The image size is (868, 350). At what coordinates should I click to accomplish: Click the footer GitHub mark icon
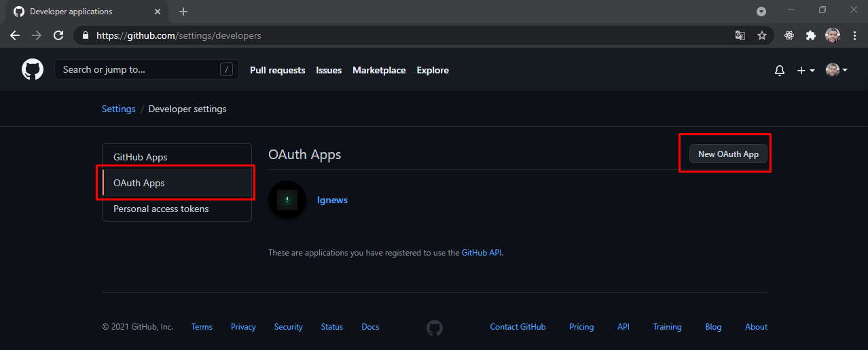pyautogui.click(x=435, y=328)
